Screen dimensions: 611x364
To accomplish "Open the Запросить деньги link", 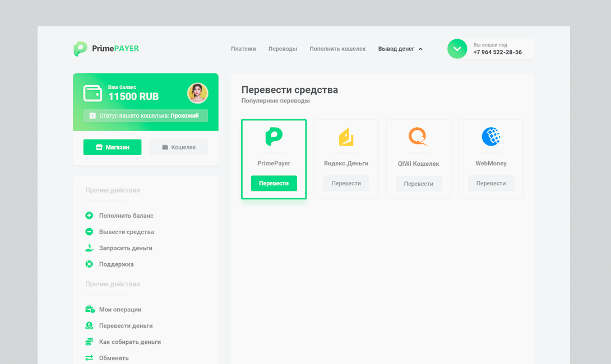I will (126, 248).
